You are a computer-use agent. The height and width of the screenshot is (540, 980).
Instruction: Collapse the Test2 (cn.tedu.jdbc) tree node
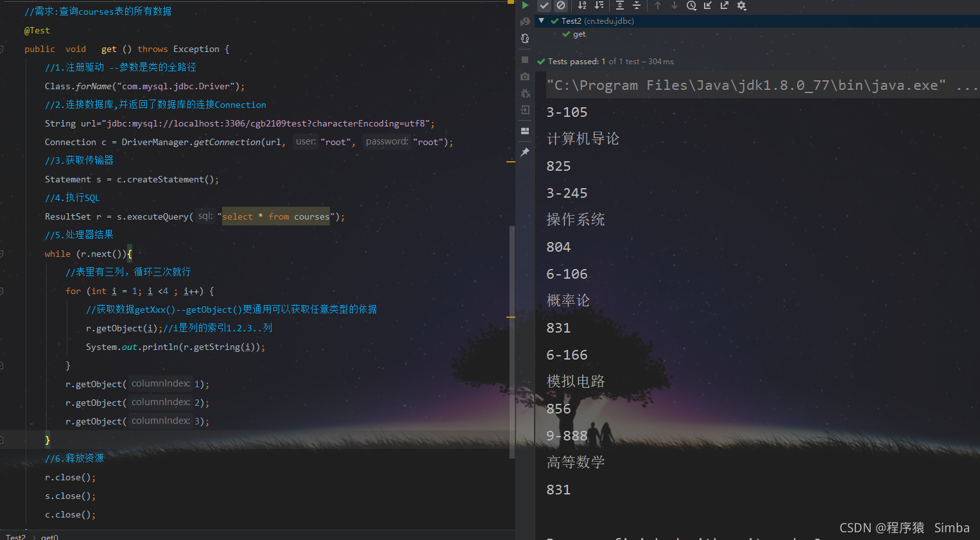click(541, 21)
